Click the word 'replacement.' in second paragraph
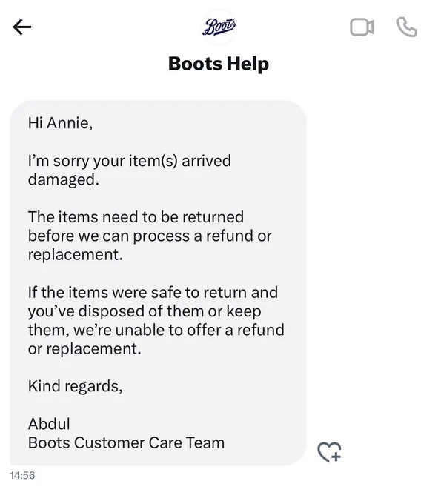This screenshot has width=438, height=504. (75, 255)
